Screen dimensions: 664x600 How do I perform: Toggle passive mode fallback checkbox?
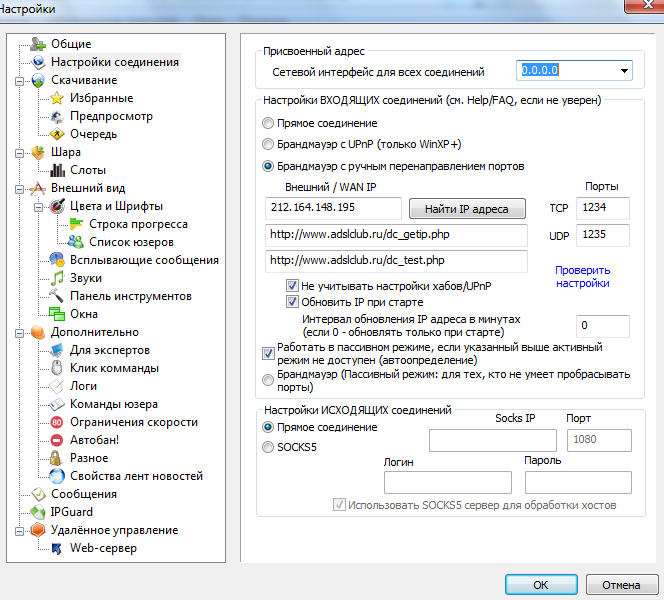[268, 353]
